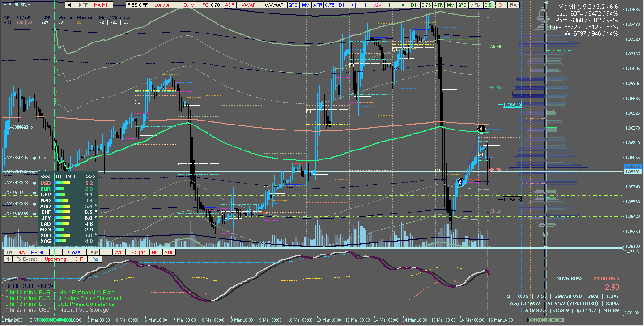Toggle the FIBS OFF button
The width and height of the screenshot is (644, 326).
138,5
